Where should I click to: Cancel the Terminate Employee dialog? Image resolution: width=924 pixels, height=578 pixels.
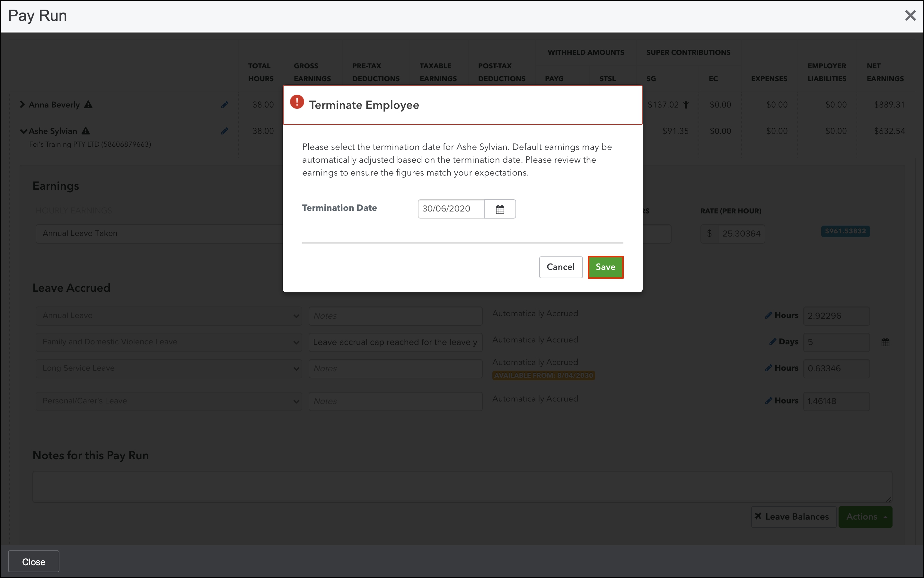click(x=560, y=267)
